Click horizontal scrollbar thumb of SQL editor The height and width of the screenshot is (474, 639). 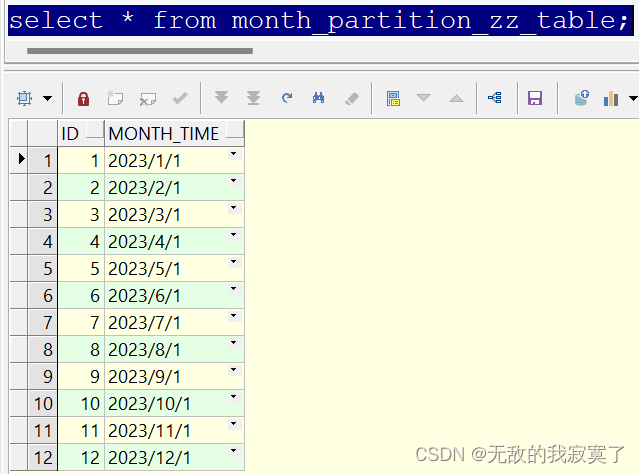140,51
